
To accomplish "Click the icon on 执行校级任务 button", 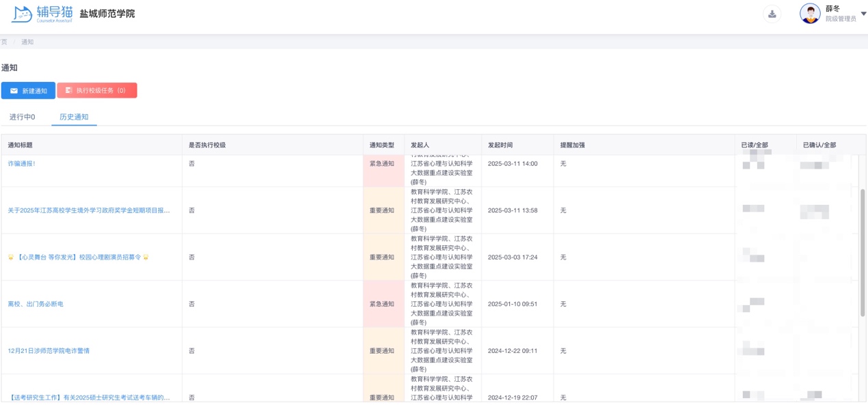I will tap(68, 90).
